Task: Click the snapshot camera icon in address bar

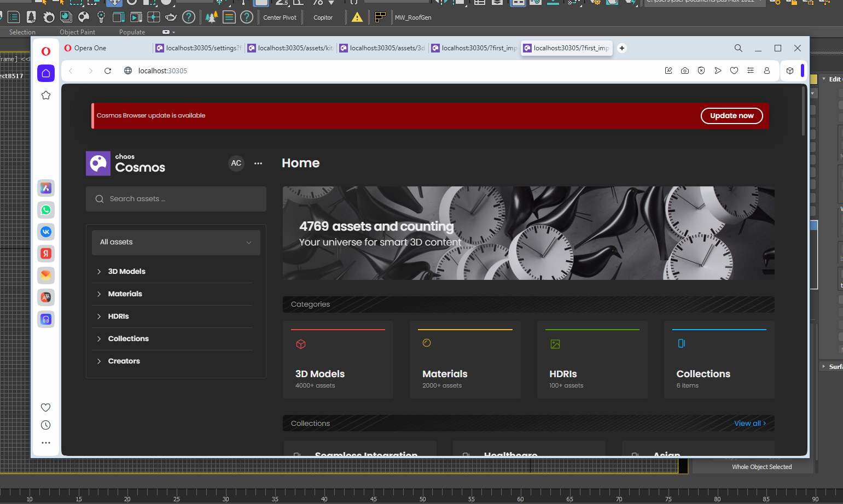Action: tap(685, 71)
